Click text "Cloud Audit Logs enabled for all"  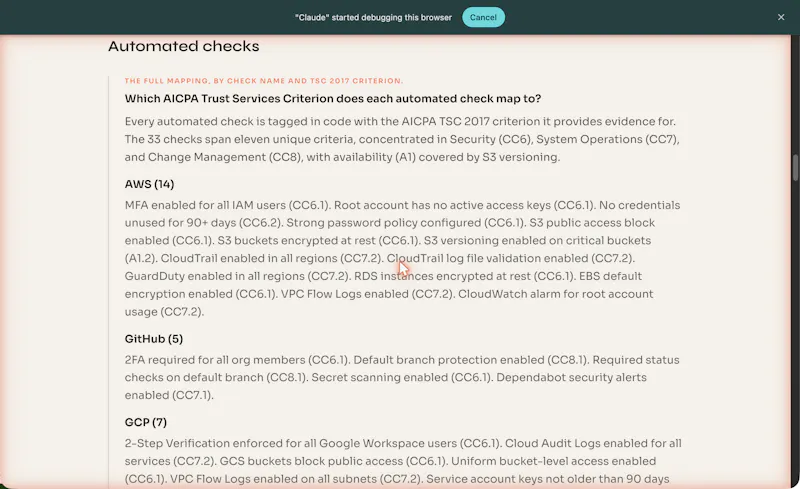[x=593, y=443]
